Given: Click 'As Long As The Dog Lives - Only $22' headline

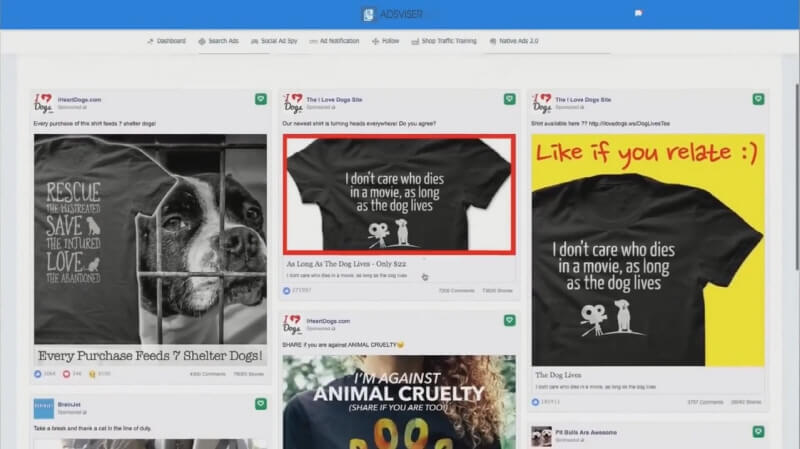Looking at the screenshot, I should coord(346,264).
